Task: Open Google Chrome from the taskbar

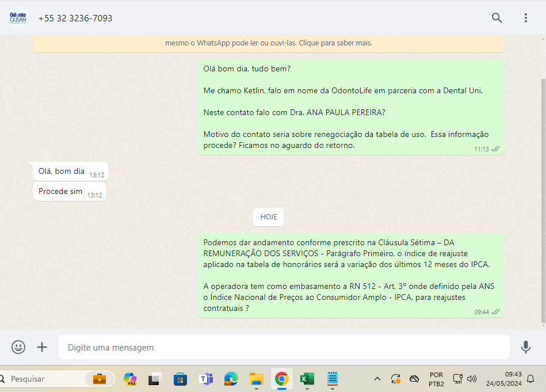Action: pos(281,379)
